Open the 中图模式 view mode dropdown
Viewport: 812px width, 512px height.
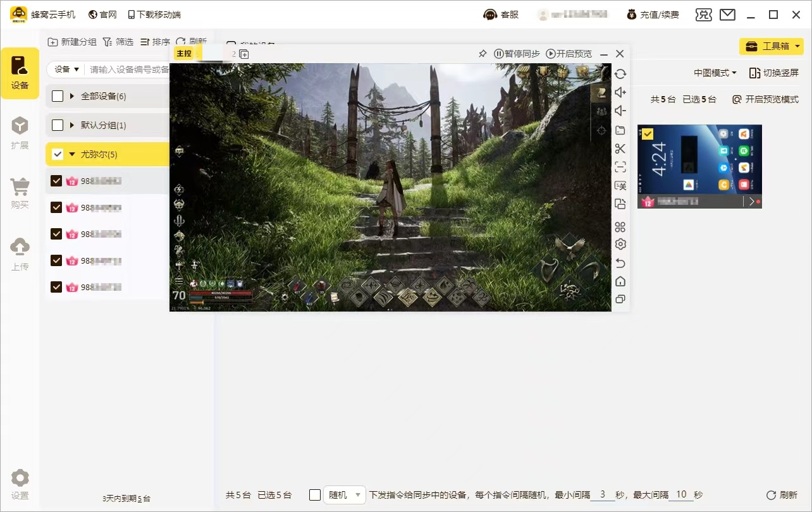(x=715, y=73)
